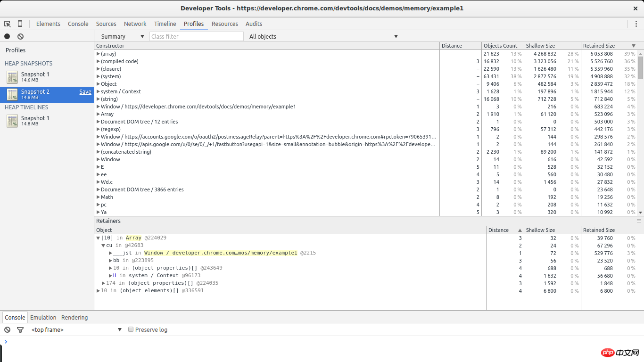Screen dimensions: 644x362
Task: Sort by the Retained Size column header
Action: pos(609,46)
